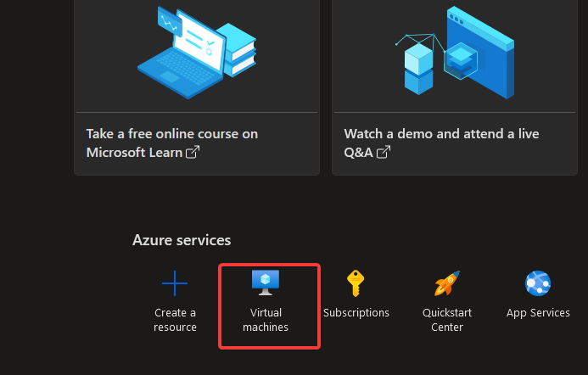Click the cubes and browser window illustration
The height and width of the screenshot is (375, 588).
pos(455,53)
